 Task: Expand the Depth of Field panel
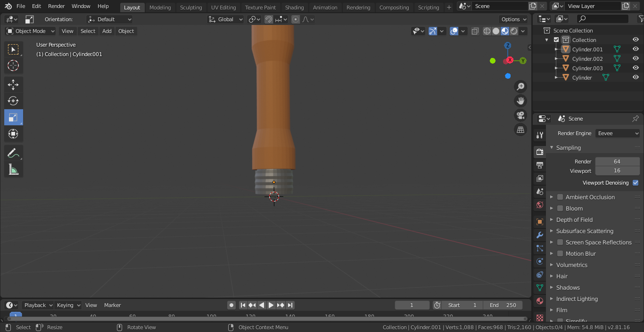574,219
